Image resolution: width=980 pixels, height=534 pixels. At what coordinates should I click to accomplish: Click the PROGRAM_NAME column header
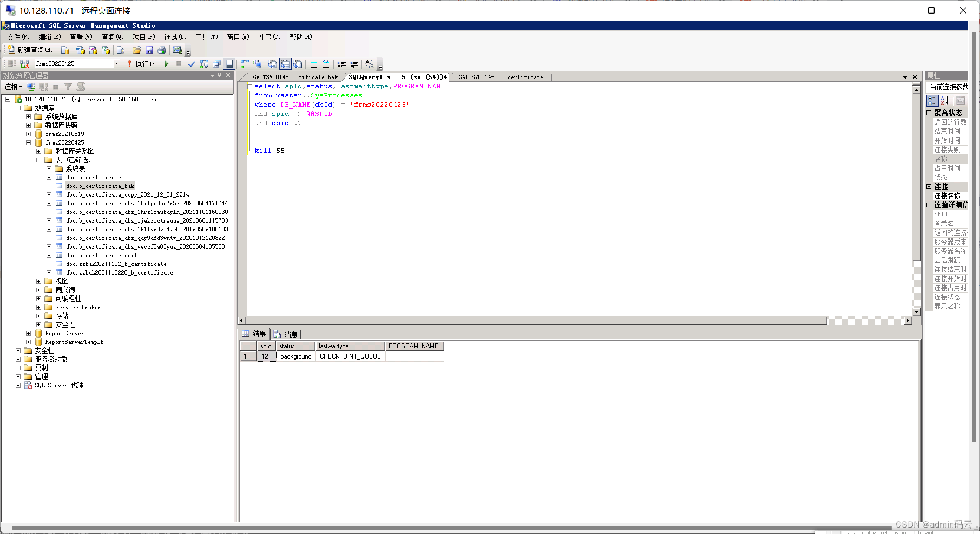(x=414, y=346)
